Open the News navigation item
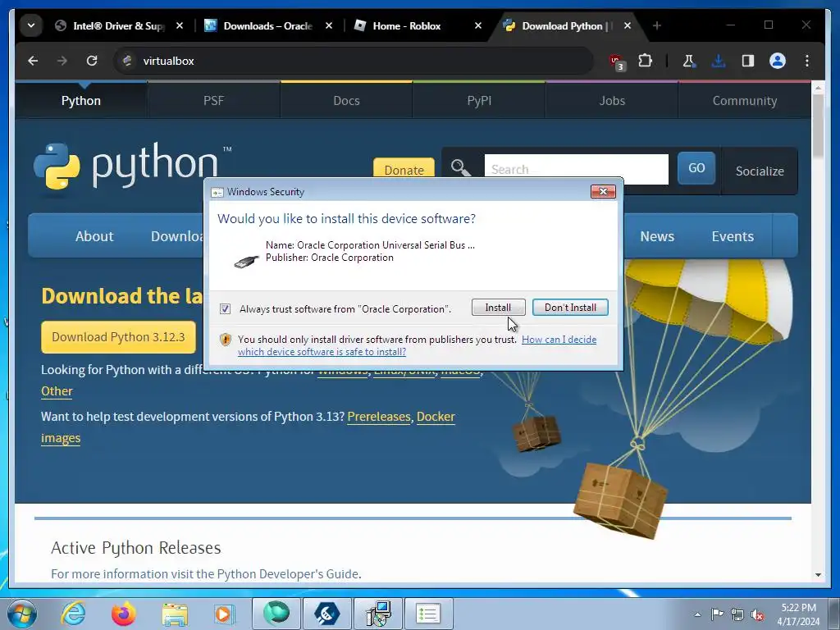This screenshot has width=840, height=630. point(657,236)
